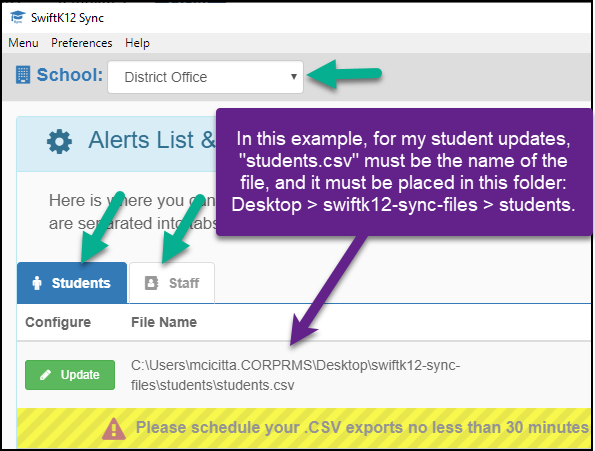Click the File Name column header
Viewport: 595px width, 451px height.
coord(164,322)
